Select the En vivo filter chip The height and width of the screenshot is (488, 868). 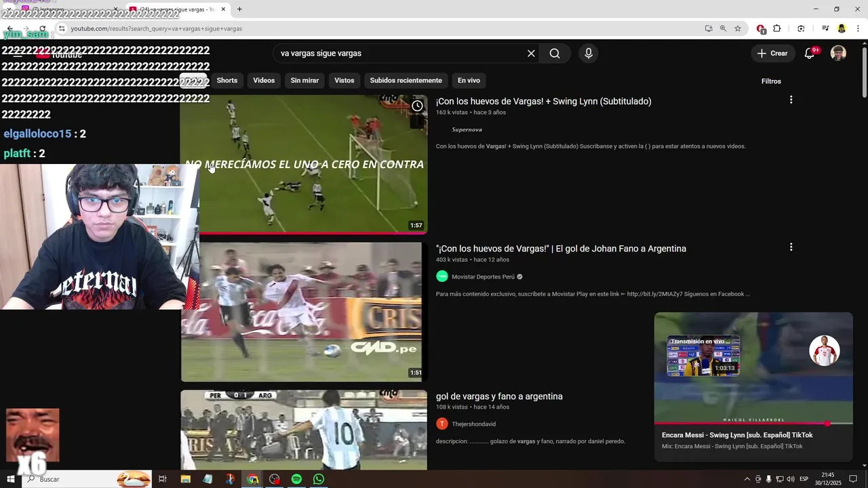469,81
